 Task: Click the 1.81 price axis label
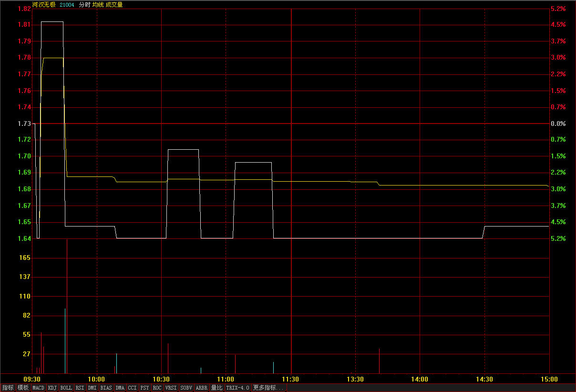click(24, 25)
